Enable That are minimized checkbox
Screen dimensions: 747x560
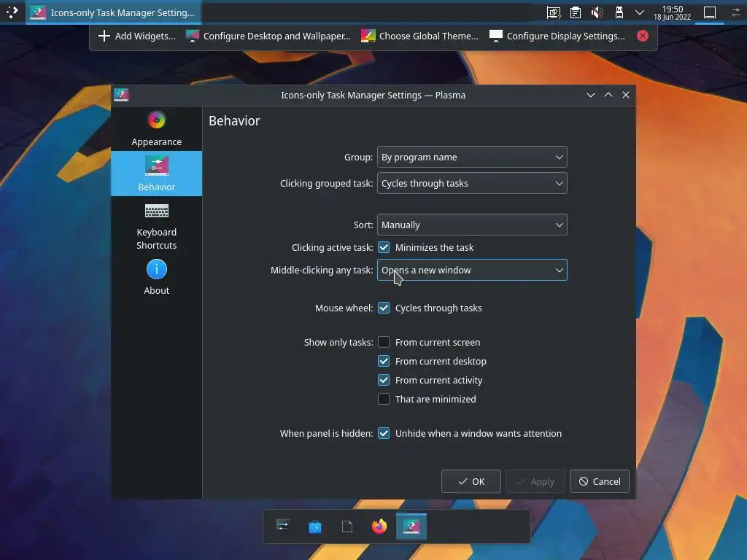click(x=384, y=399)
